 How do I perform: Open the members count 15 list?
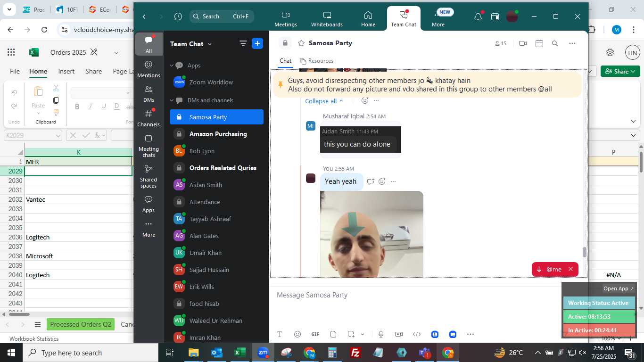click(501, 43)
